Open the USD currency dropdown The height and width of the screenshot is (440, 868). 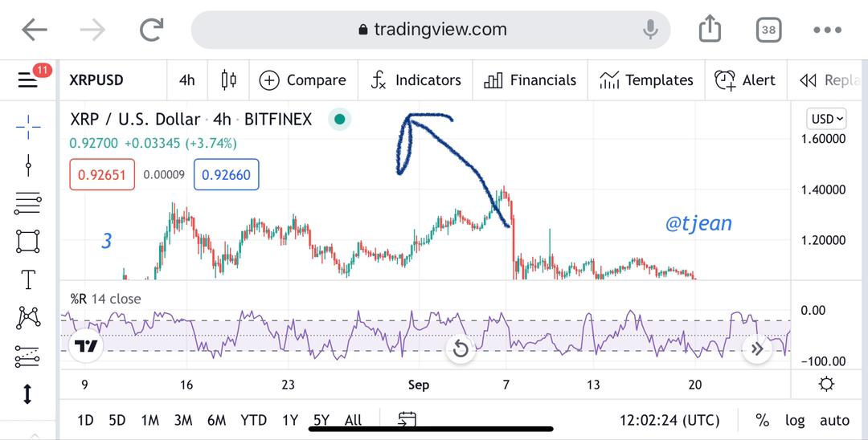[827, 119]
